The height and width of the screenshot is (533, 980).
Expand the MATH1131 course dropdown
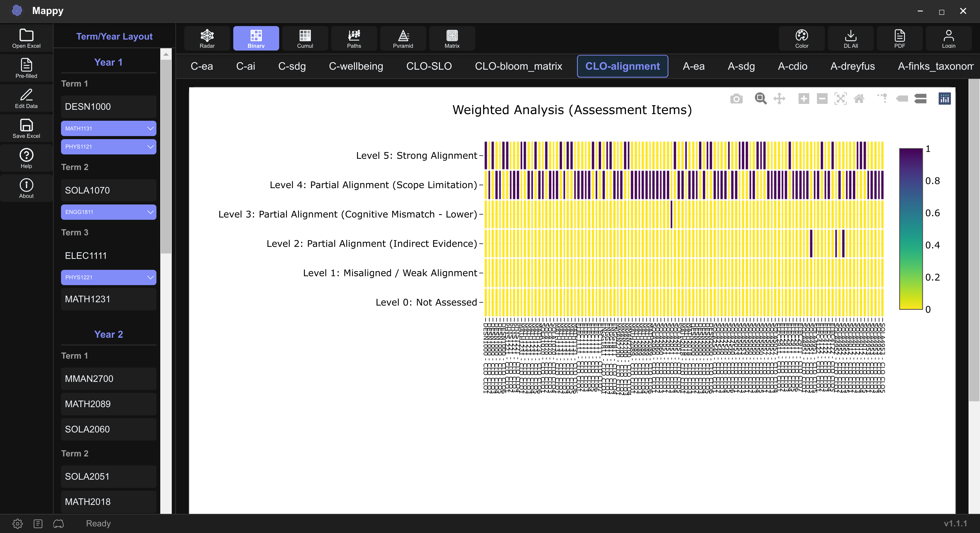[108, 129]
